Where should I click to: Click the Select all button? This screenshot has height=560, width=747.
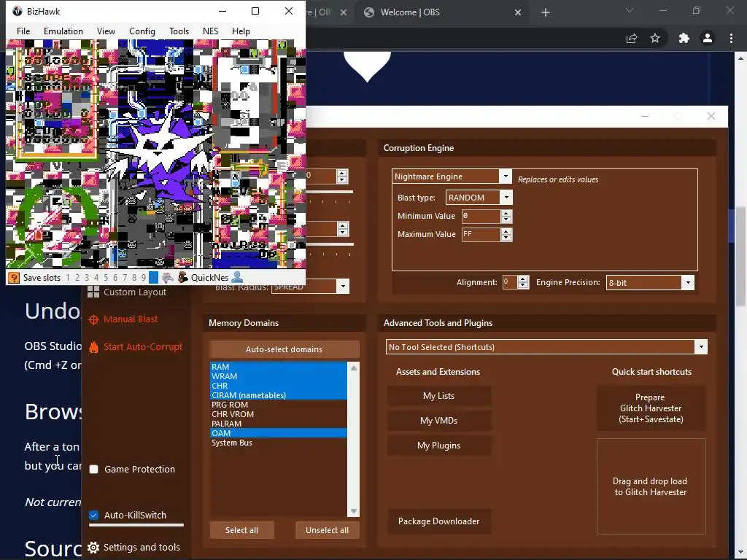point(241,530)
